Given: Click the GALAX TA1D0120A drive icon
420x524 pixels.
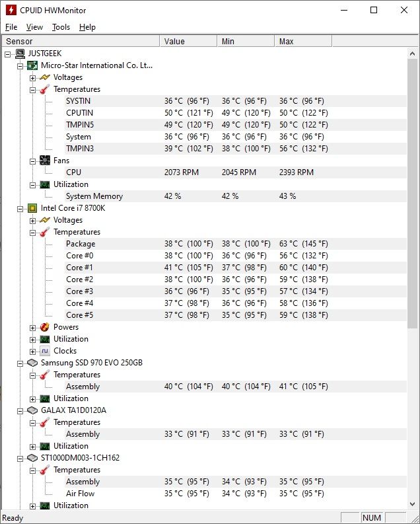Looking at the screenshot, I should pos(32,410).
